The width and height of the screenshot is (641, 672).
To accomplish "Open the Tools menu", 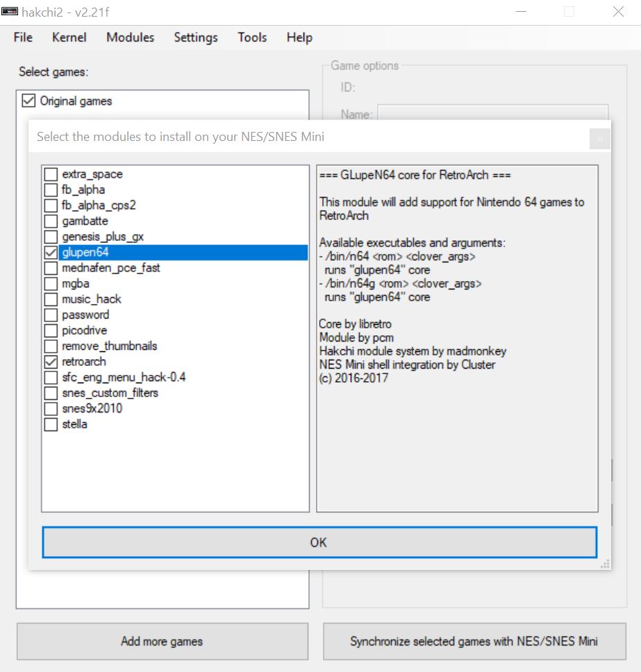I will click(x=252, y=37).
